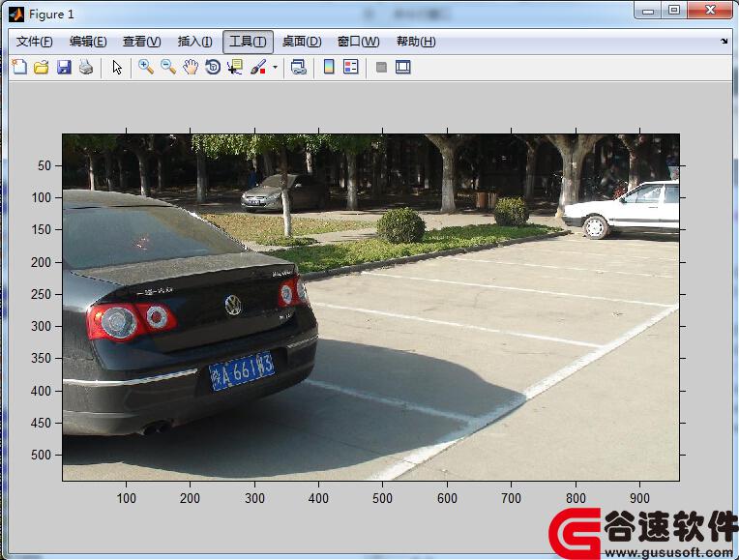Open a file using folder icon
The image size is (739, 560).
[42, 67]
